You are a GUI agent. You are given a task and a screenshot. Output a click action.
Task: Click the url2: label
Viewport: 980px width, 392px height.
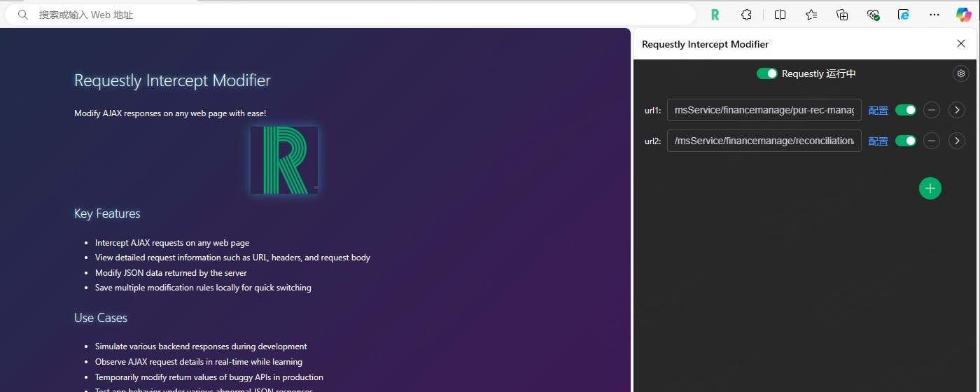pos(652,141)
